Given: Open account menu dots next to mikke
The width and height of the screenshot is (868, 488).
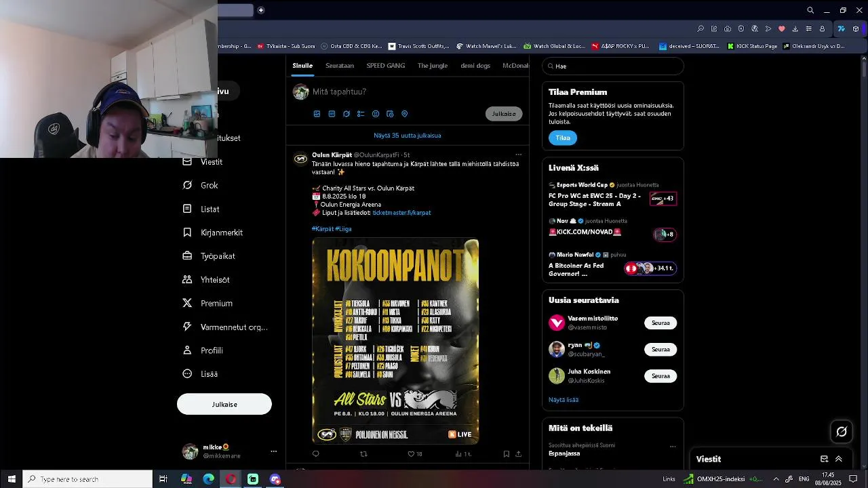Looking at the screenshot, I should coord(273,451).
